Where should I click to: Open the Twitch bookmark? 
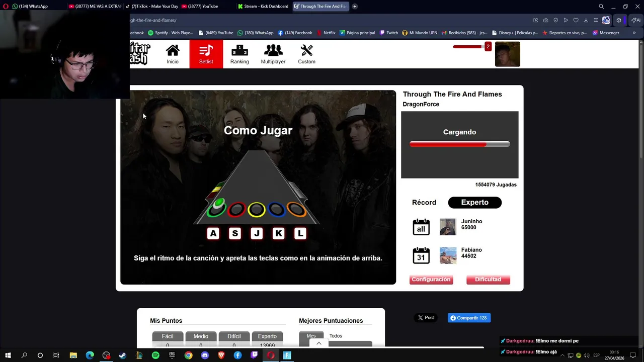pyautogui.click(x=389, y=33)
